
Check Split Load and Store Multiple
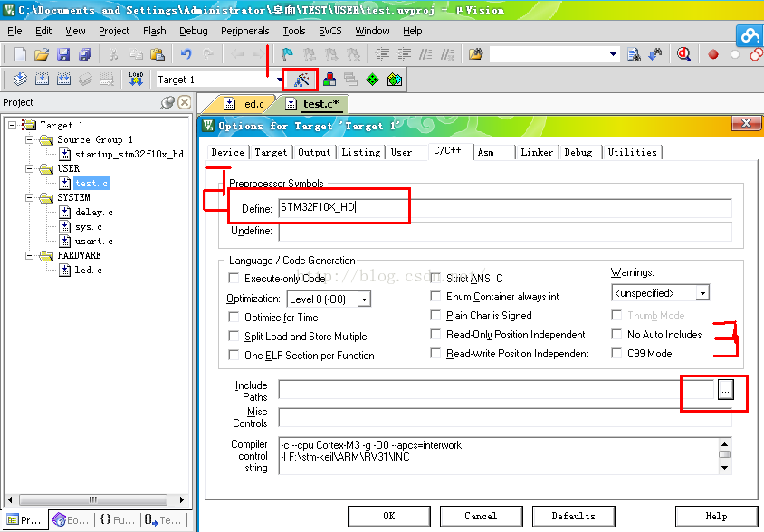pos(234,337)
